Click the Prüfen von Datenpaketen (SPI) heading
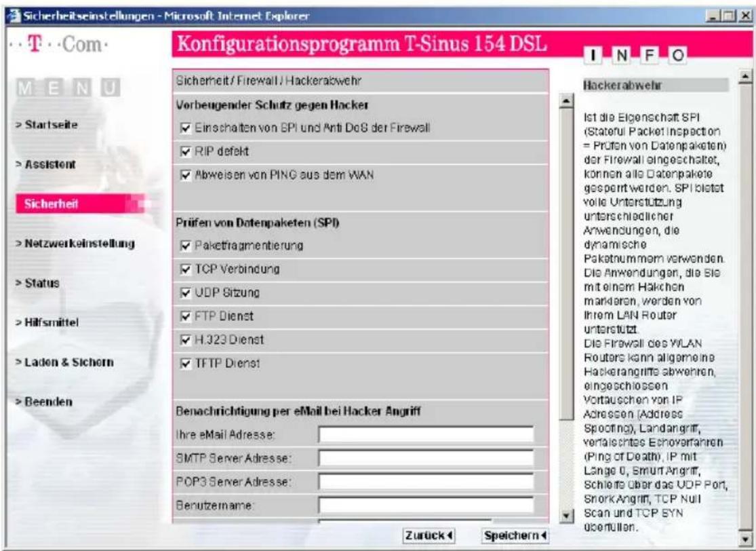Viewport: 756px width, 551px height. click(258, 223)
